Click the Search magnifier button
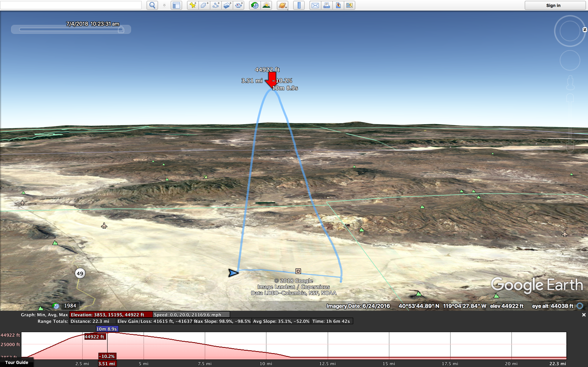Viewport: 588px width, 367px height. click(152, 5)
